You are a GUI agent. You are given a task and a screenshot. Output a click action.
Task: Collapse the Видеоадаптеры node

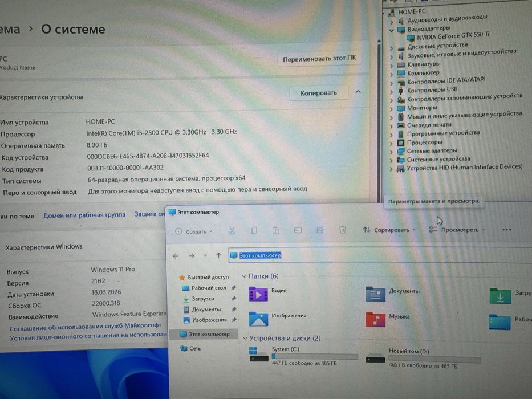tap(392, 30)
